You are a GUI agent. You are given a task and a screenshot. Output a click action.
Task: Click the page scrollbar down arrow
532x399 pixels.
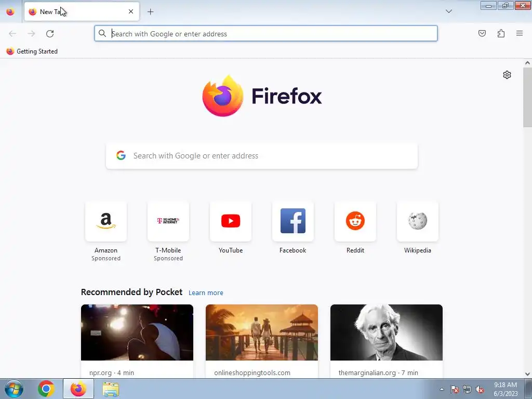click(x=527, y=374)
